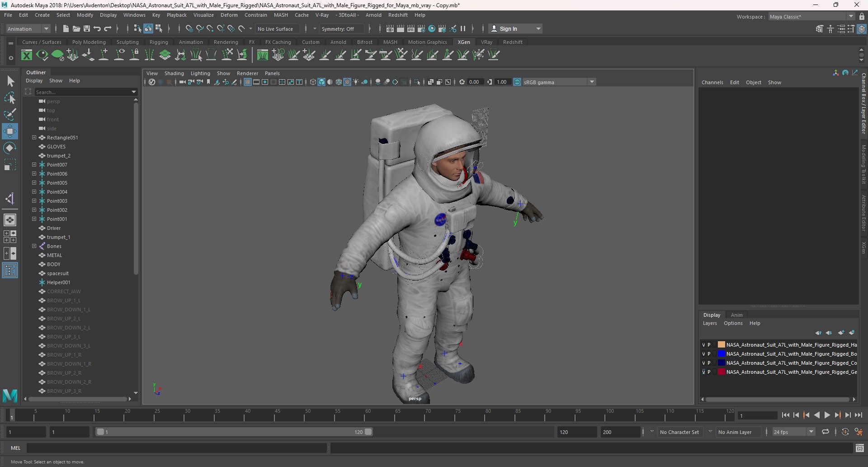The image size is (868, 467).
Task: Activate the Move tool in toolbox
Action: [10, 131]
